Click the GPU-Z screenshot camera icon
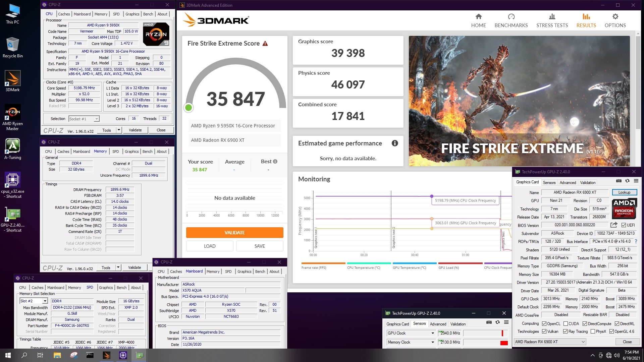 click(619, 181)
